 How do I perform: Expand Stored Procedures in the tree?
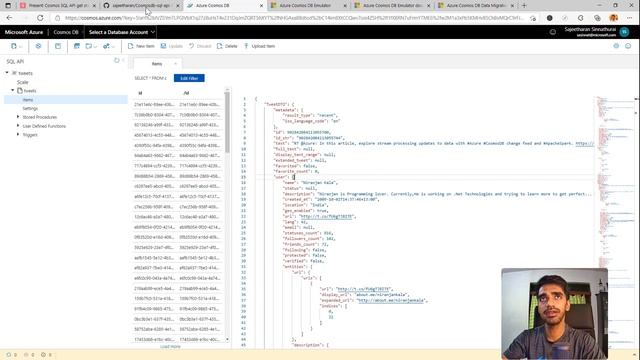click(18, 117)
